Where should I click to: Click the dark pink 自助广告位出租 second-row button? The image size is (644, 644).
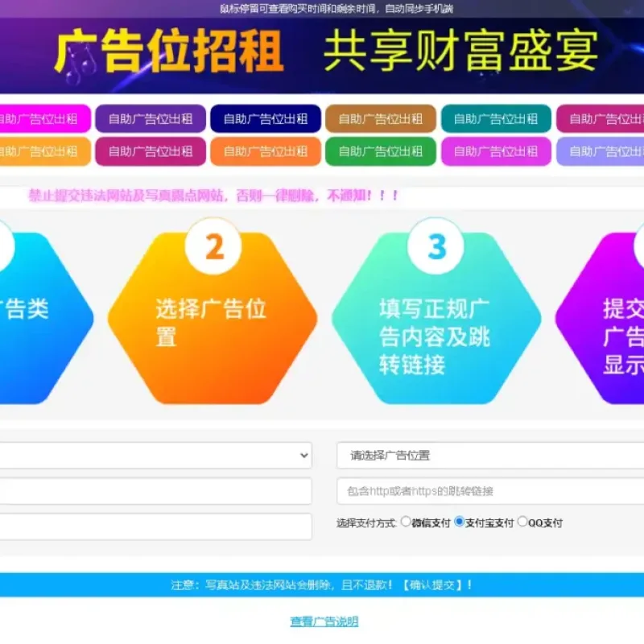(151, 151)
